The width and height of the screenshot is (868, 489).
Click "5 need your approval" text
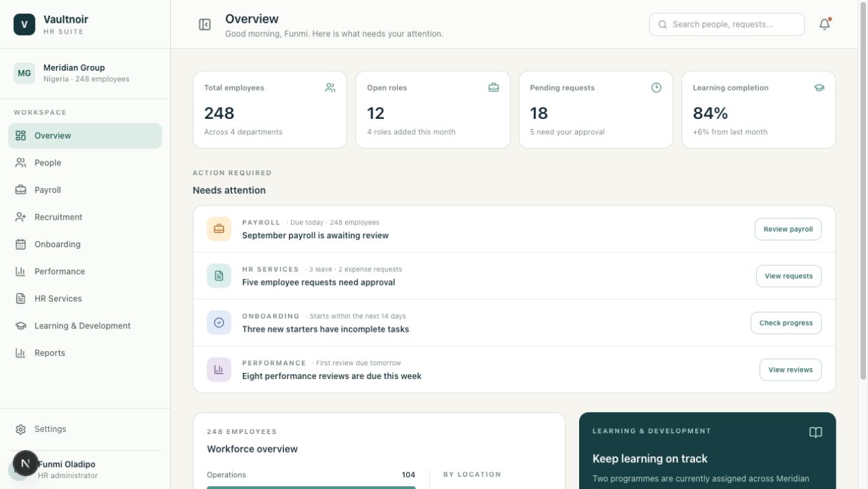tap(567, 132)
